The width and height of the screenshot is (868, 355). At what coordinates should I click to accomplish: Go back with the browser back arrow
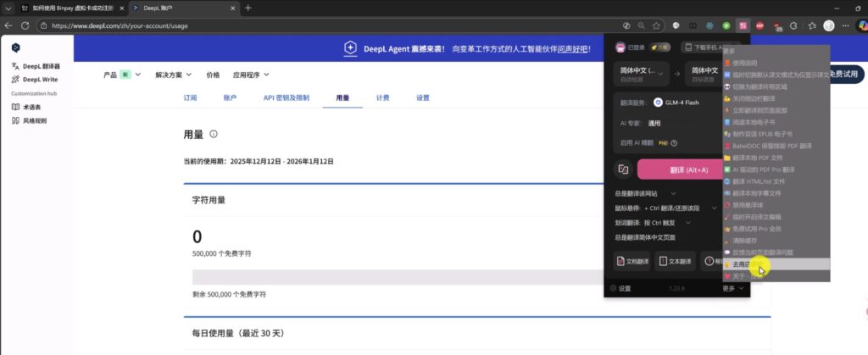pos(8,25)
